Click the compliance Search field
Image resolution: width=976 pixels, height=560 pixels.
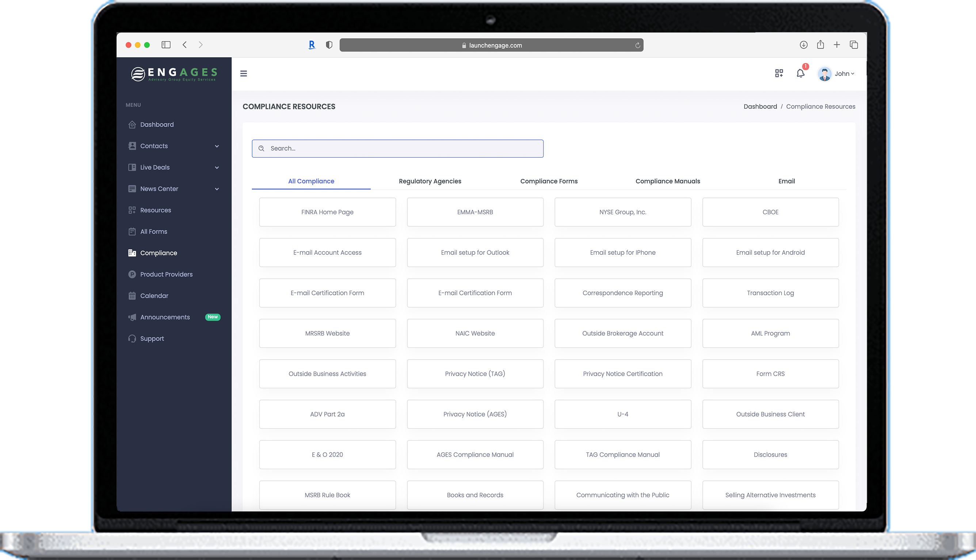coord(397,149)
